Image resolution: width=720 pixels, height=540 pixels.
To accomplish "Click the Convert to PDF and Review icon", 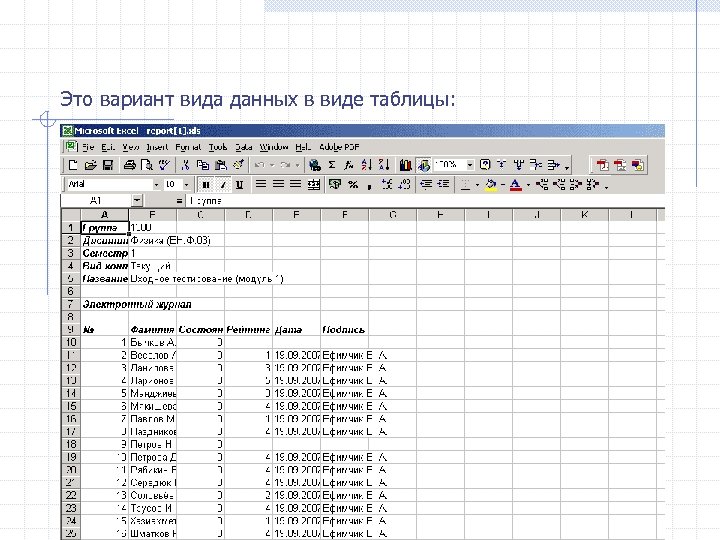I will point(638,165).
